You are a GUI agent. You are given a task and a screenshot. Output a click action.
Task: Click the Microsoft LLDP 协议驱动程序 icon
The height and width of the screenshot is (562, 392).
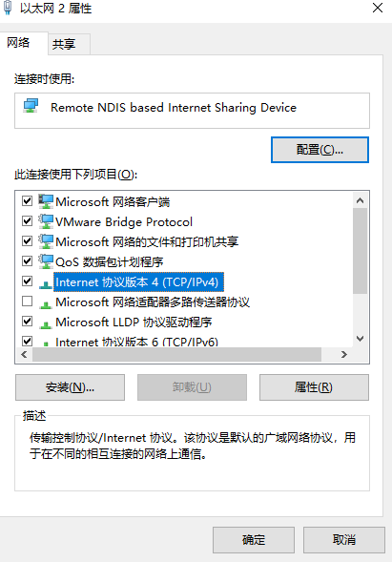click(x=46, y=324)
